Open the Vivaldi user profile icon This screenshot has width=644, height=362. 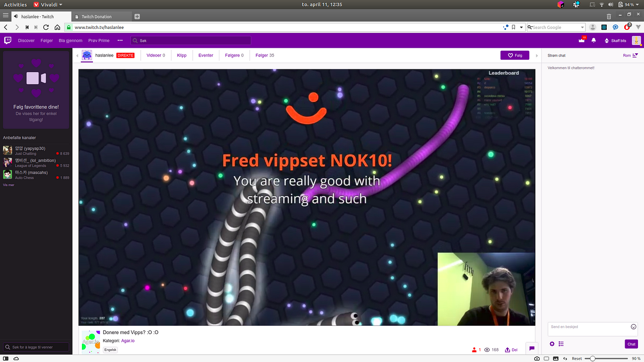[x=593, y=27]
